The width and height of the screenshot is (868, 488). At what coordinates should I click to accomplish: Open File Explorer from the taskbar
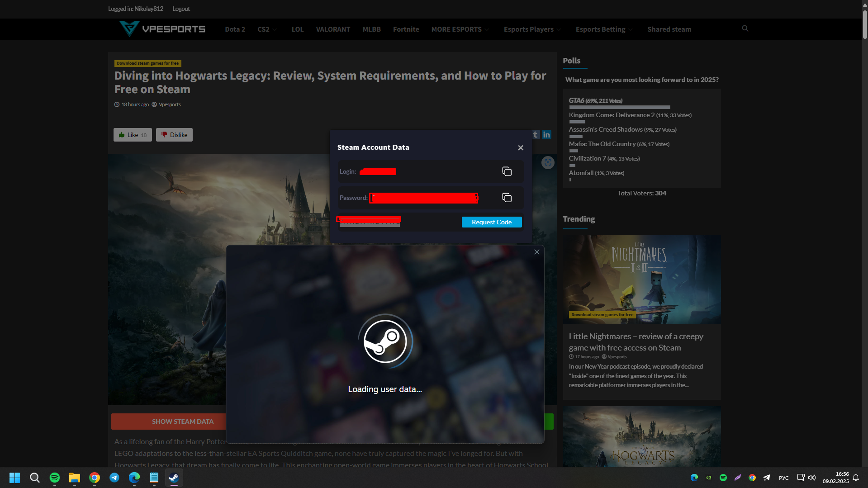point(74,478)
